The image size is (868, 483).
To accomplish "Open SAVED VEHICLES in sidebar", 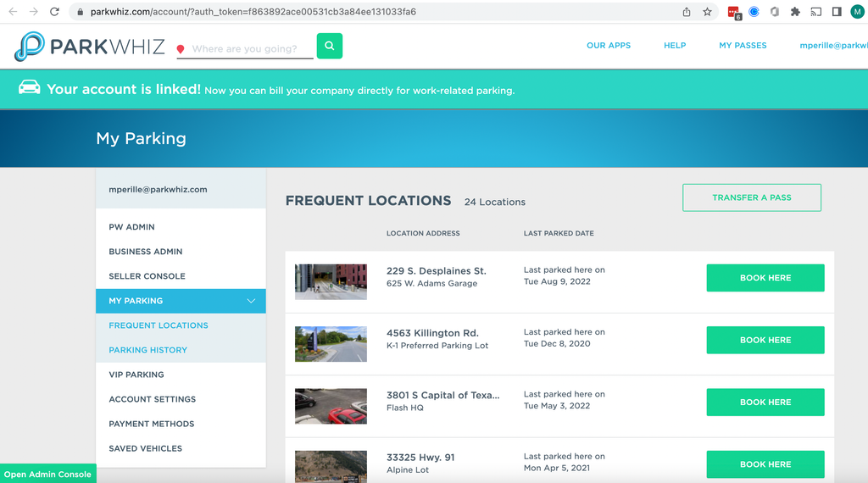I will point(181,448).
